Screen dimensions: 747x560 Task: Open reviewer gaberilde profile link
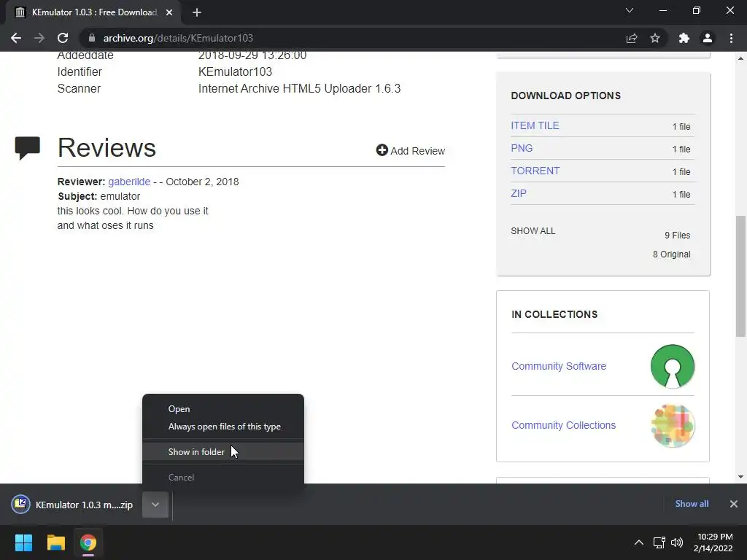click(x=129, y=182)
